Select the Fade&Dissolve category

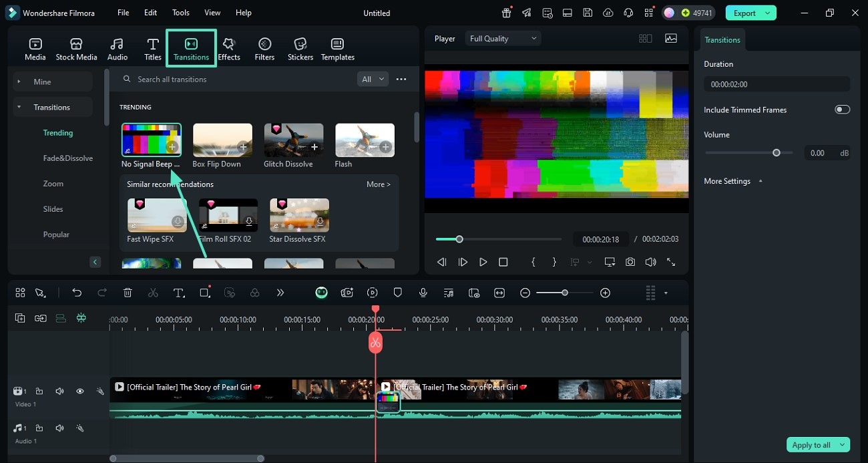(68, 158)
